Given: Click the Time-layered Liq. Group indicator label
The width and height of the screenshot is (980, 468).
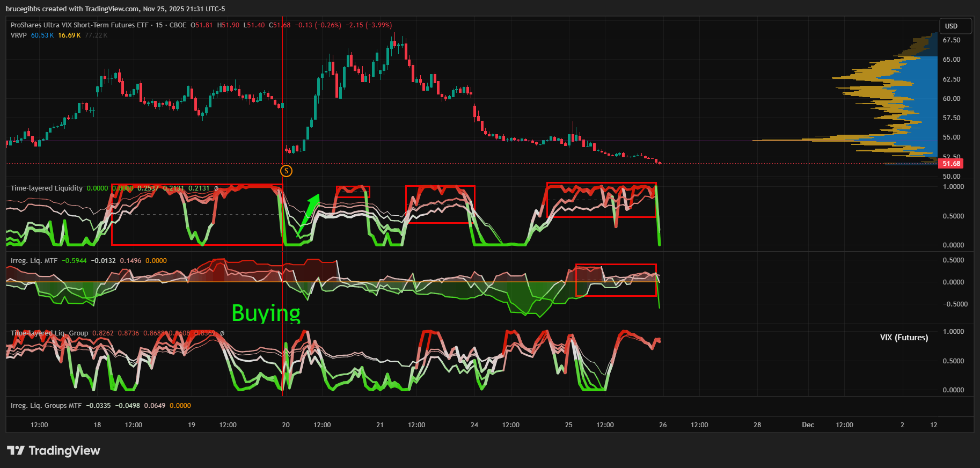Looking at the screenshot, I should (49, 333).
